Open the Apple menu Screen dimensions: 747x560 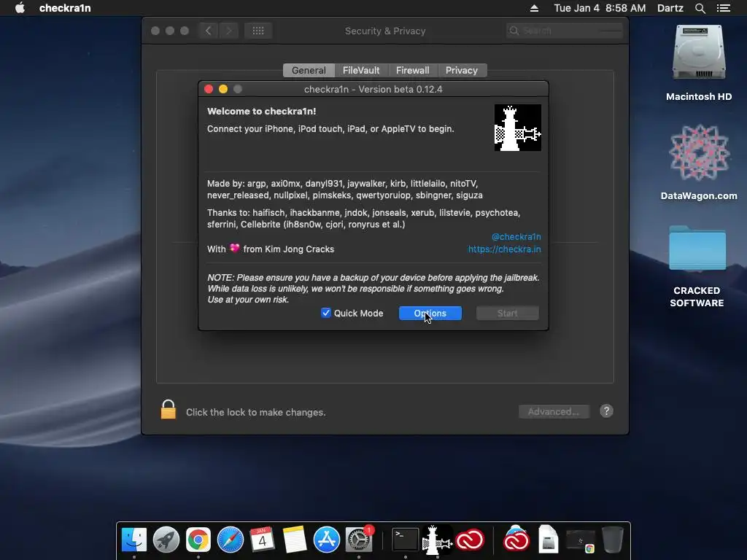click(x=20, y=8)
